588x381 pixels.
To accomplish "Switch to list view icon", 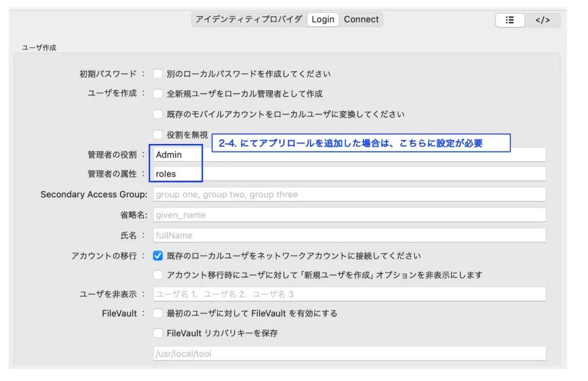I will (x=509, y=20).
